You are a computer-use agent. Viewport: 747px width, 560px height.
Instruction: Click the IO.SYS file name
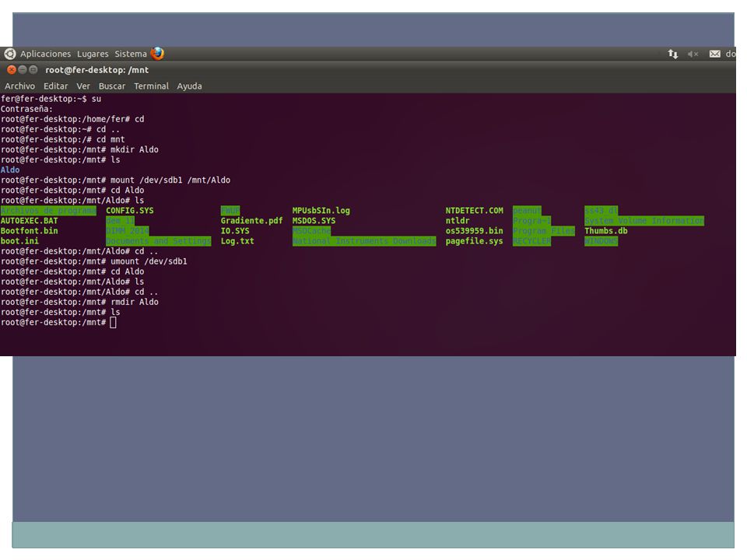[235, 231]
